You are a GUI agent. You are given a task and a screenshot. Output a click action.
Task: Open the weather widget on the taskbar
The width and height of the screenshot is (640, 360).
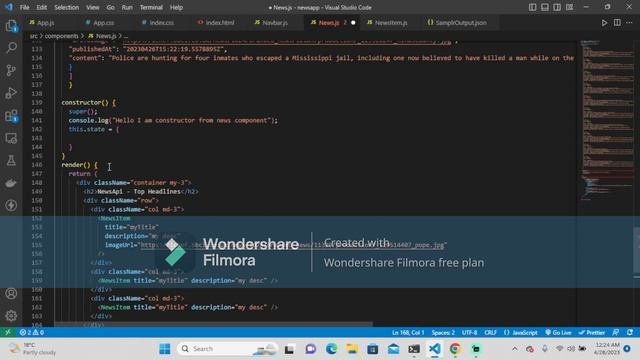coord(33,349)
